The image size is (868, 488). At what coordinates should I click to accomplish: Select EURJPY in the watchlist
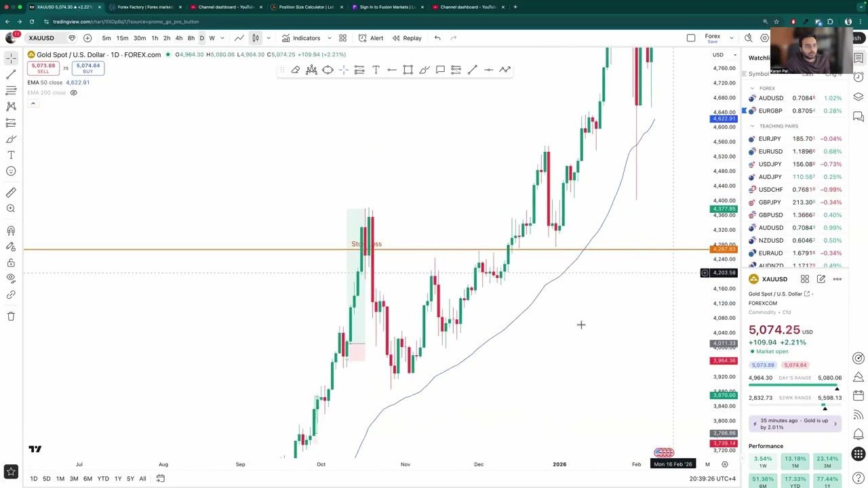[x=796, y=139]
